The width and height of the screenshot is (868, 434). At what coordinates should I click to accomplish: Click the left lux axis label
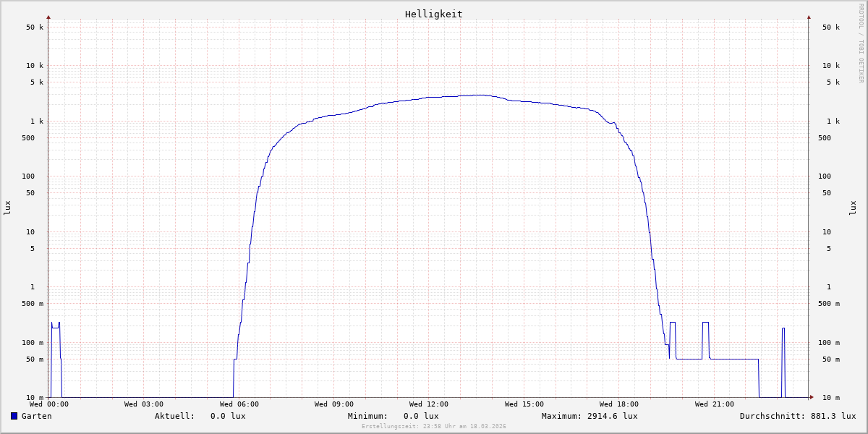click(7, 208)
